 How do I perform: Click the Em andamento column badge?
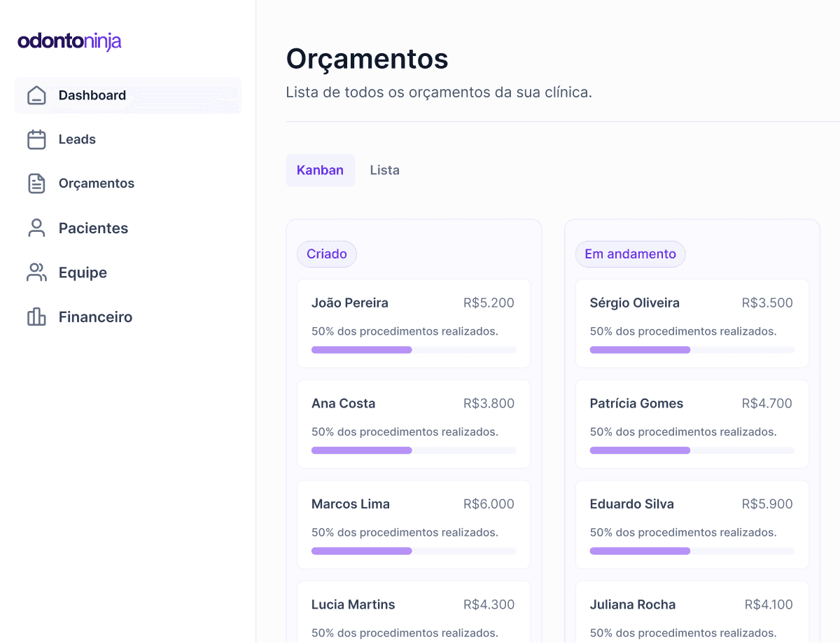pyautogui.click(x=630, y=254)
